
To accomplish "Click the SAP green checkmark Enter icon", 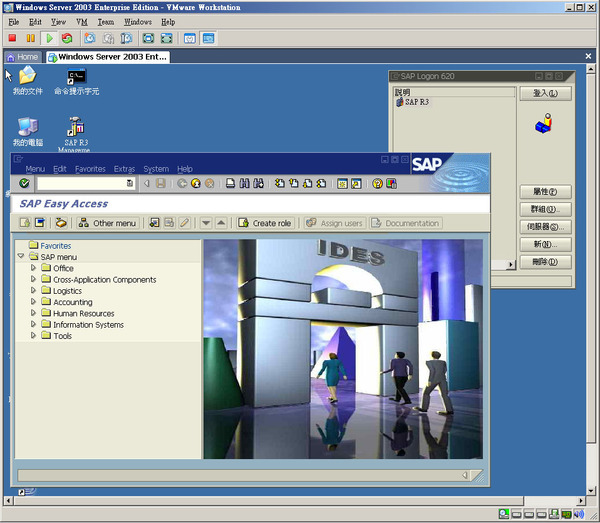I will point(24,184).
